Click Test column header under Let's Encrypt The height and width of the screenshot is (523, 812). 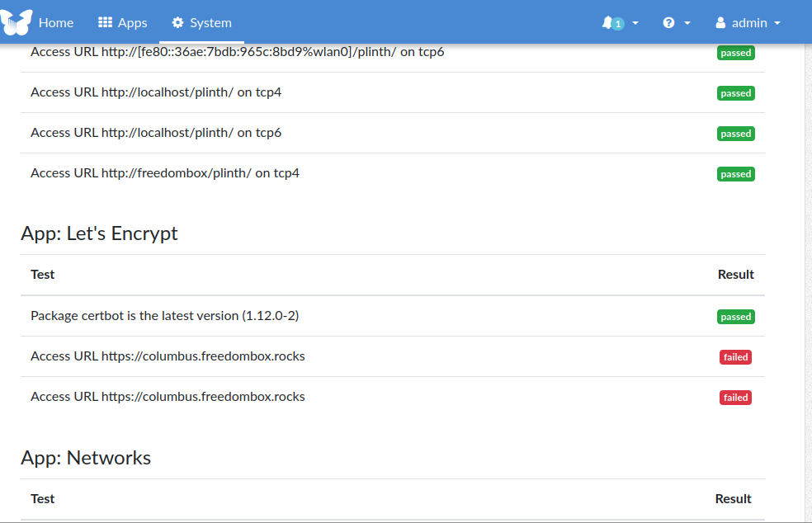point(42,275)
